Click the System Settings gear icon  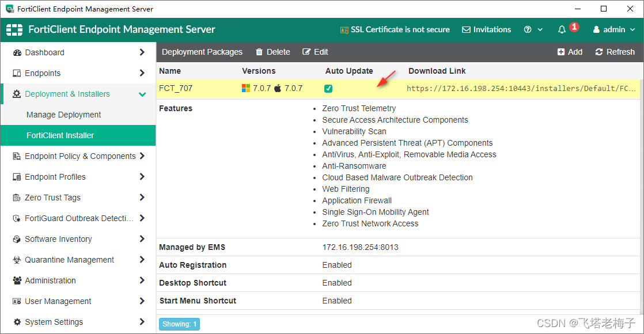tap(17, 322)
